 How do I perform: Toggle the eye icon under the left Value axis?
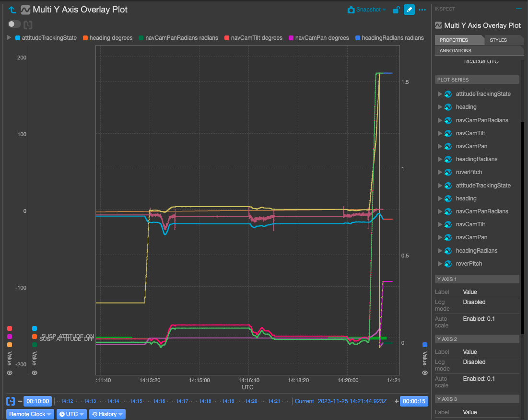point(9,373)
